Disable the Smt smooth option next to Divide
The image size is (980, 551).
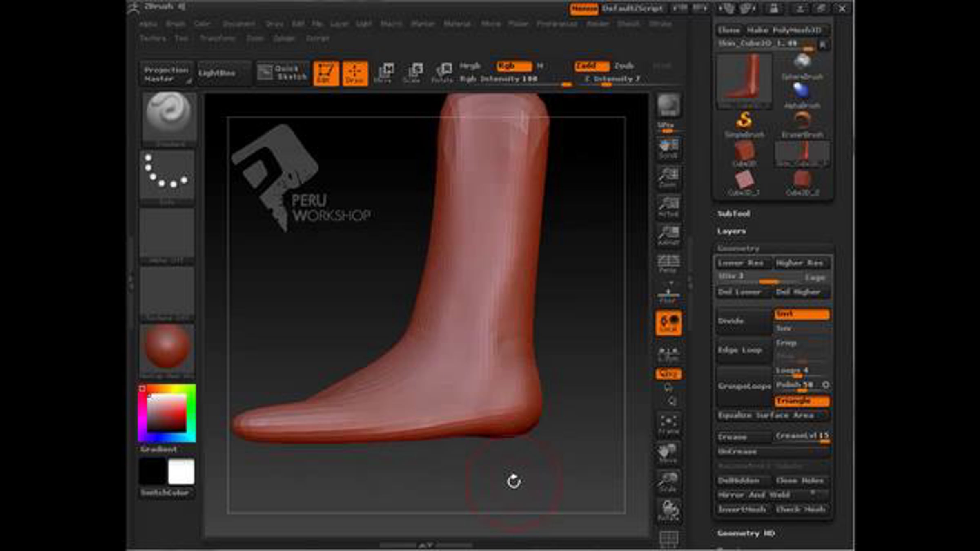click(802, 314)
